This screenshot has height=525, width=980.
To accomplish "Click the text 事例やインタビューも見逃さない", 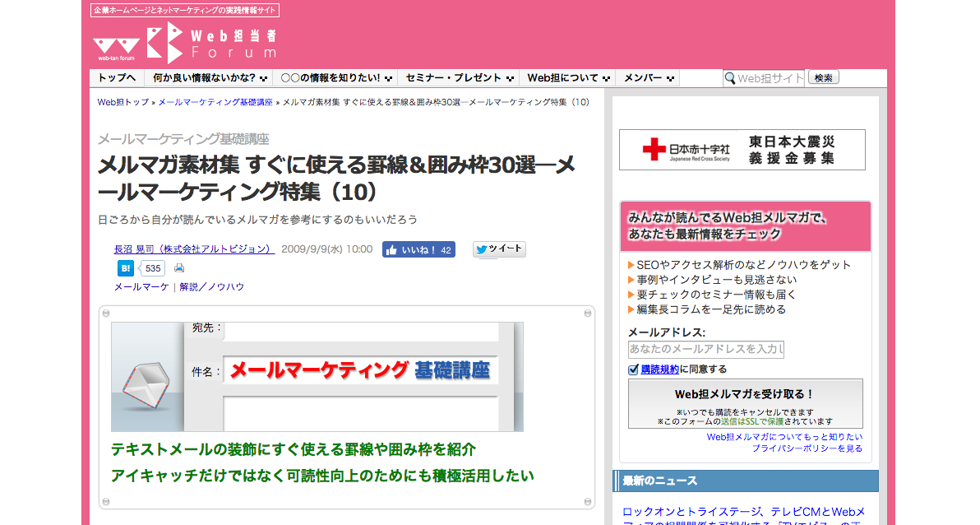I will click(717, 280).
